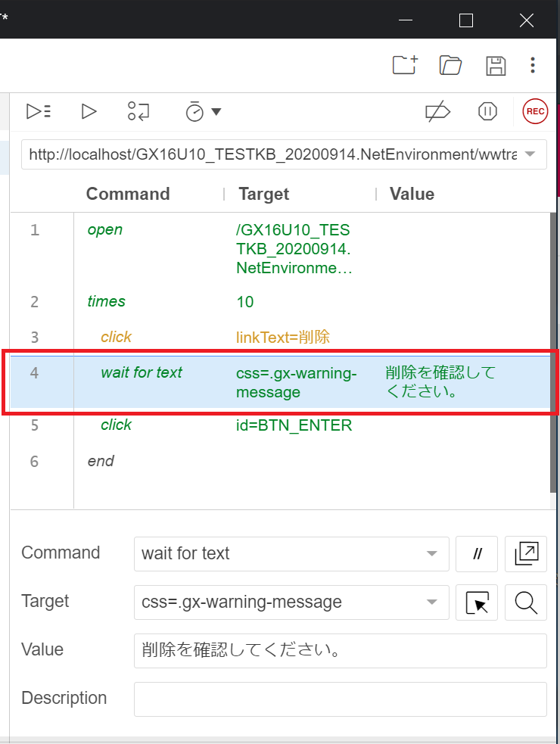Image resolution: width=560 pixels, height=744 pixels.
Task: Click the Value column header
Action: [x=412, y=194]
